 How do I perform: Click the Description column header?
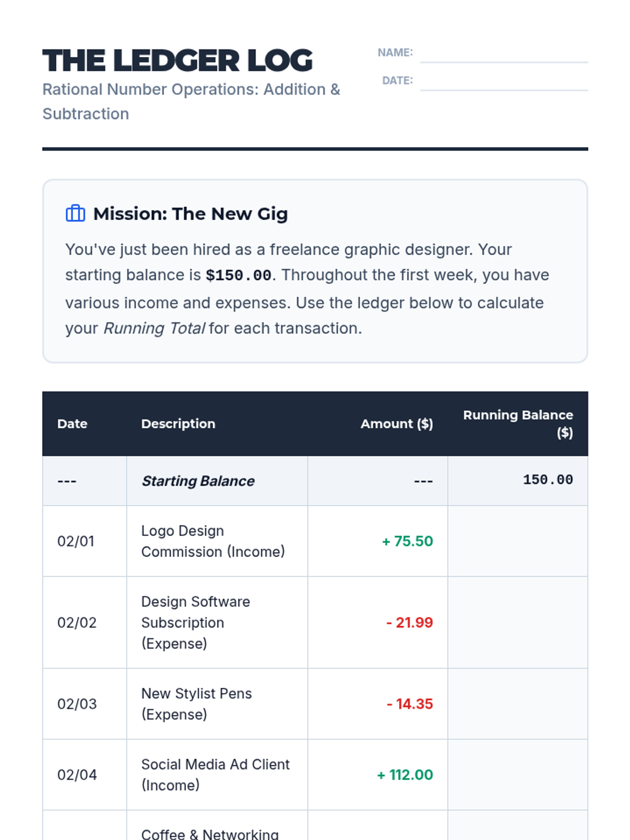[x=178, y=424]
